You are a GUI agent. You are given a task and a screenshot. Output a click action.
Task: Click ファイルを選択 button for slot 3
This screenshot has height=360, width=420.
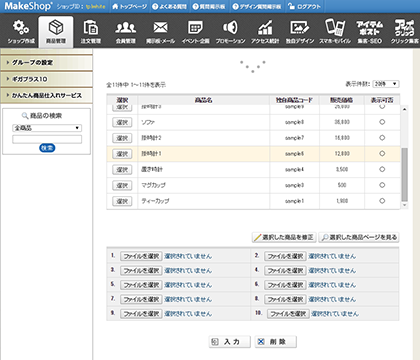coord(141,270)
